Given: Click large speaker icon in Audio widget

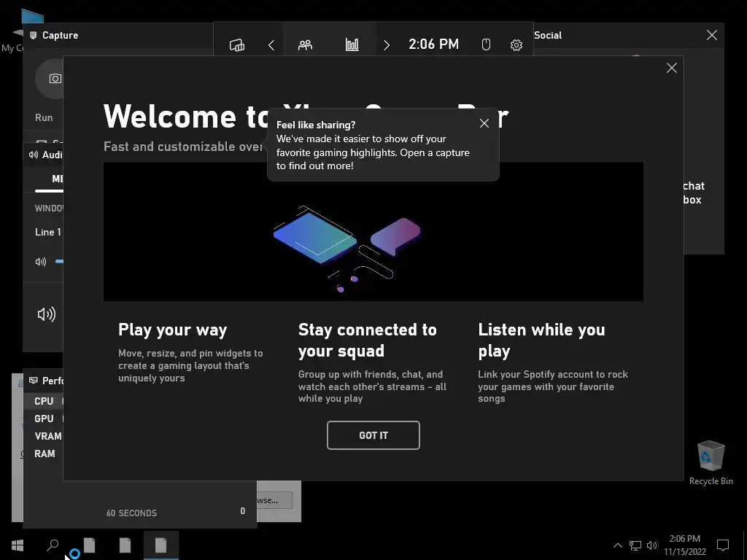Looking at the screenshot, I should click(46, 314).
